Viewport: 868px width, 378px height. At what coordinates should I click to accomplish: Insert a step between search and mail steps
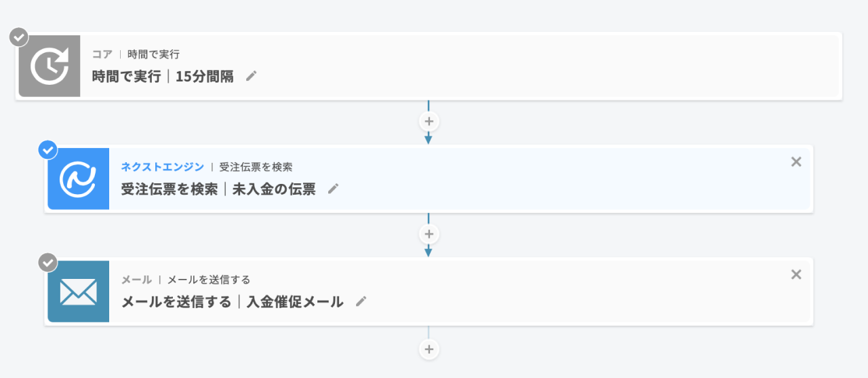(x=428, y=234)
